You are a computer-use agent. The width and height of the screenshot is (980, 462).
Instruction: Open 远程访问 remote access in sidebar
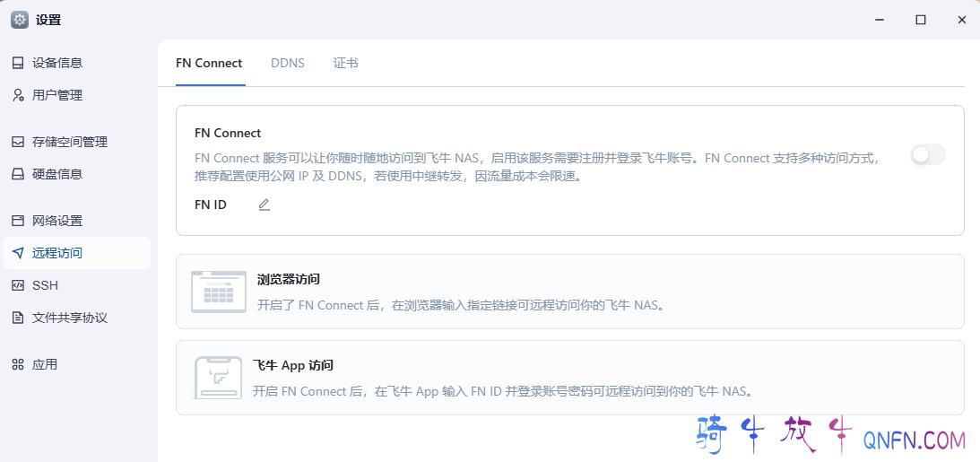pyautogui.click(x=57, y=253)
